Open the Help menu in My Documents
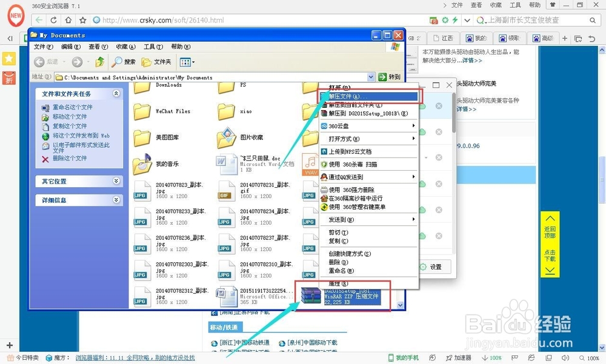This screenshot has height=364, width=606. pos(181,47)
